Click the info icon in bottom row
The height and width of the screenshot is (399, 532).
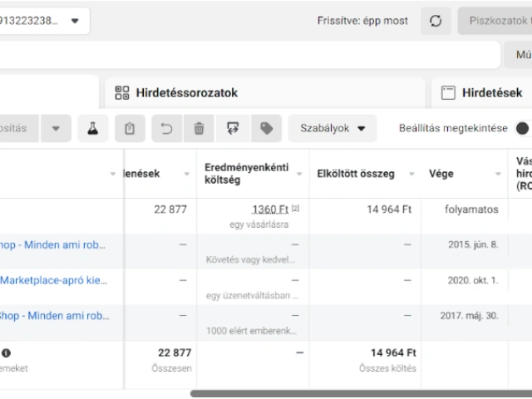pos(7,352)
